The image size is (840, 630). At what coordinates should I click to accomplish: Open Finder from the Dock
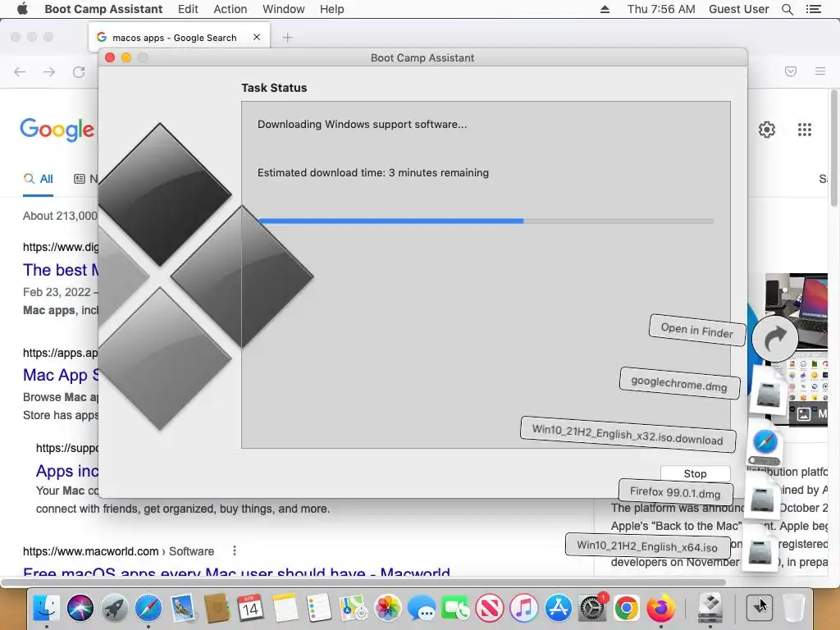click(x=47, y=609)
